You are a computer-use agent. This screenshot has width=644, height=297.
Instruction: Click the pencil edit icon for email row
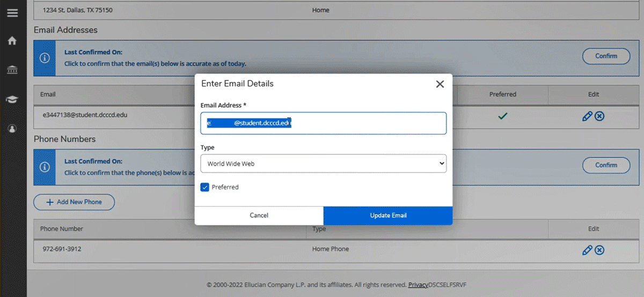coord(587,116)
